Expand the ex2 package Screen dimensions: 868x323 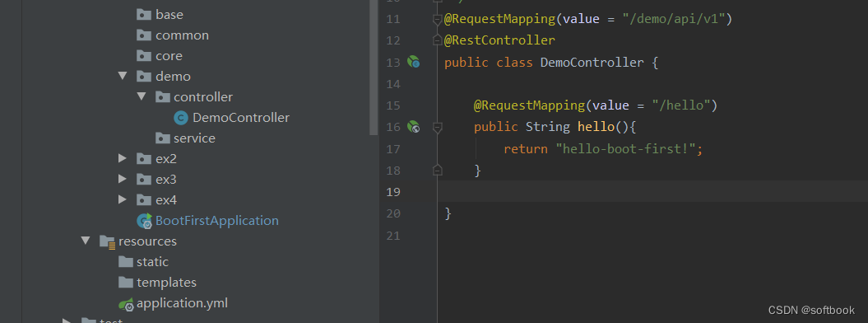pyautogui.click(x=123, y=158)
